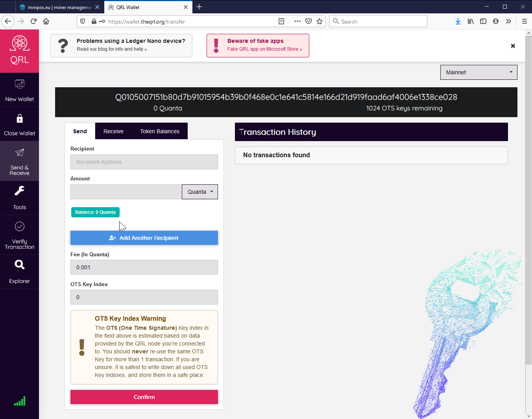Click the browser forward arrow
Viewport: 532px width, 419px height.
21,21
